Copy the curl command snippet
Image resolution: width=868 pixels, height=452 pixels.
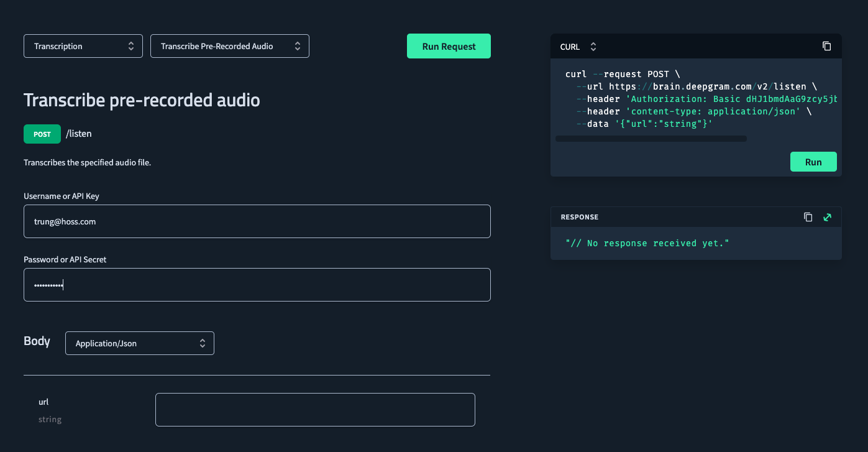[x=826, y=46]
